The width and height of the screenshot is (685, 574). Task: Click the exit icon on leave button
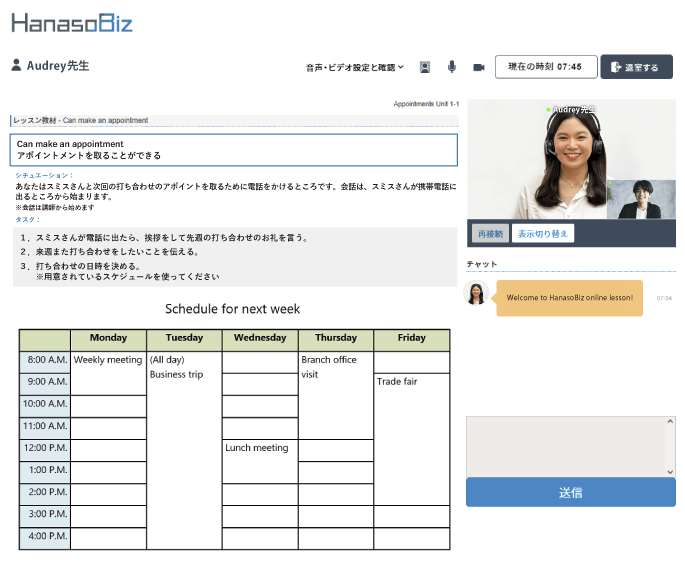point(616,67)
